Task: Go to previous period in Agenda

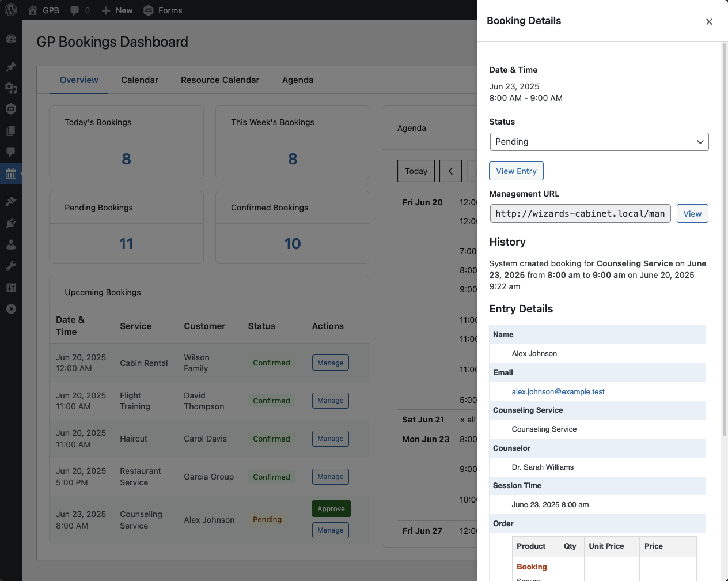Action: (450, 171)
